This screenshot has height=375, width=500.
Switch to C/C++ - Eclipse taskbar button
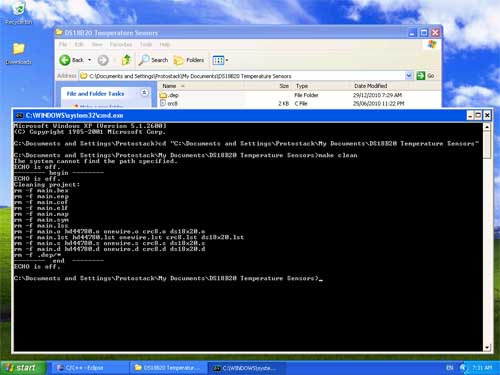[89, 368]
